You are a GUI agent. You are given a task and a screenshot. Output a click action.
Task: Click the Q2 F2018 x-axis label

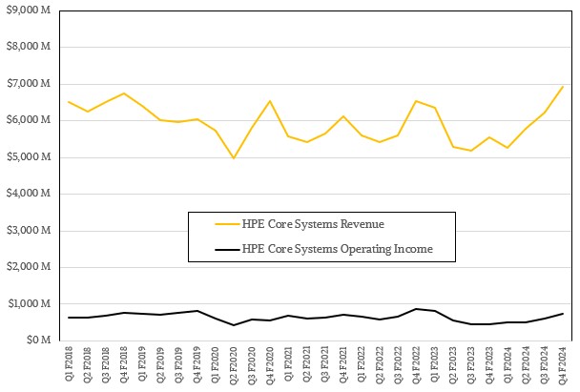click(x=87, y=364)
